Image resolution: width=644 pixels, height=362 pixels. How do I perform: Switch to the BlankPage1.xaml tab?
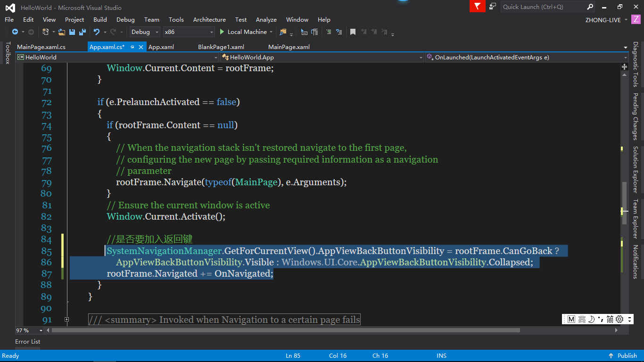coord(221,47)
